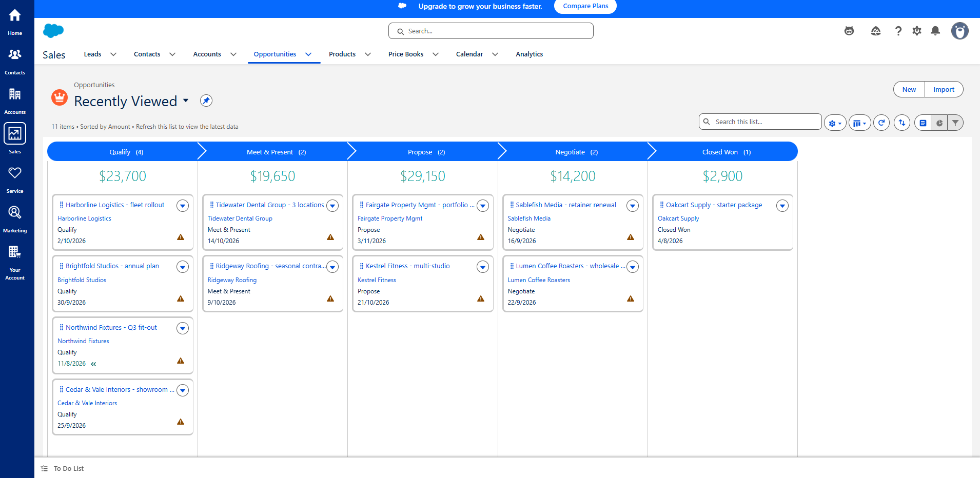Click the New opportunity button
This screenshot has width=980, height=478.
tap(909, 89)
